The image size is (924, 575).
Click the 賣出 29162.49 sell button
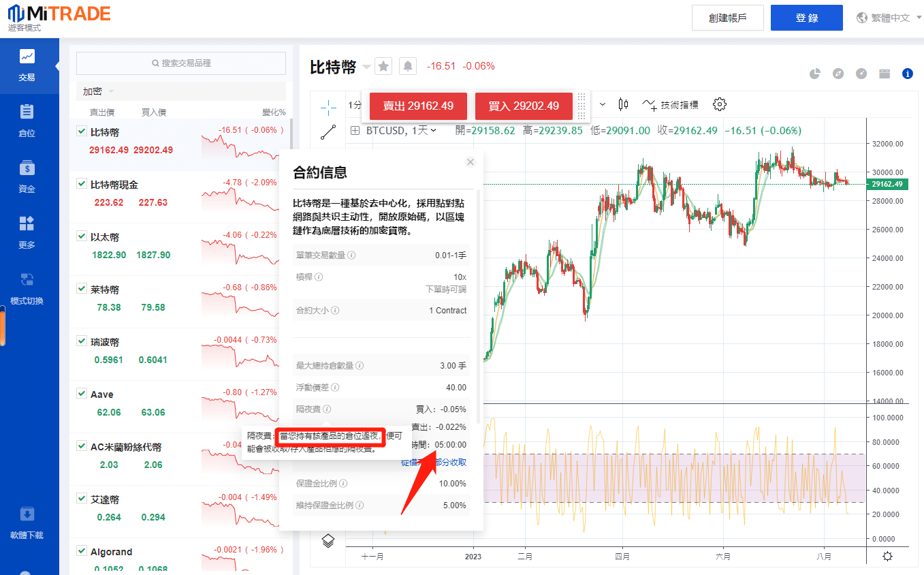point(418,106)
